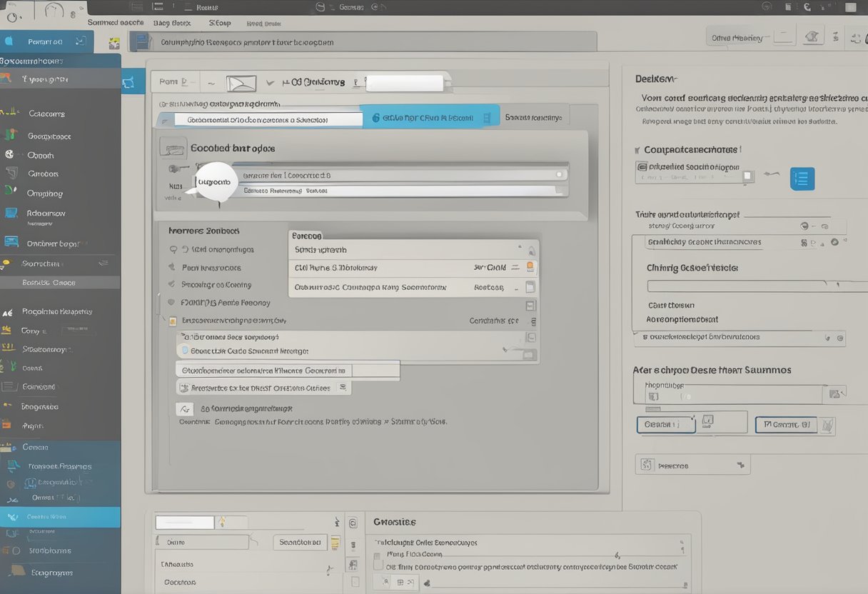Click the yellow note icon beside Sonodtokod button
The width and height of the screenshot is (868, 594).
click(335, 543)
